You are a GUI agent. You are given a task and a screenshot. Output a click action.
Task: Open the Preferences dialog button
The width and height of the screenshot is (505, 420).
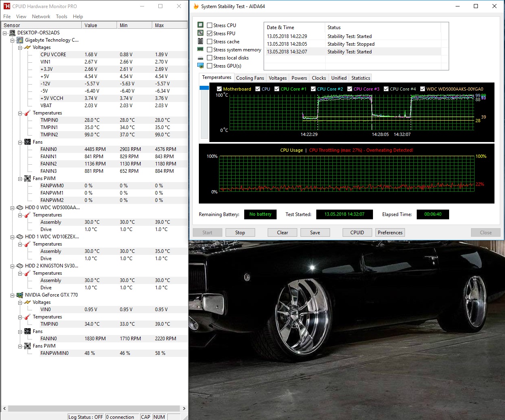click(x=390, y=233)
